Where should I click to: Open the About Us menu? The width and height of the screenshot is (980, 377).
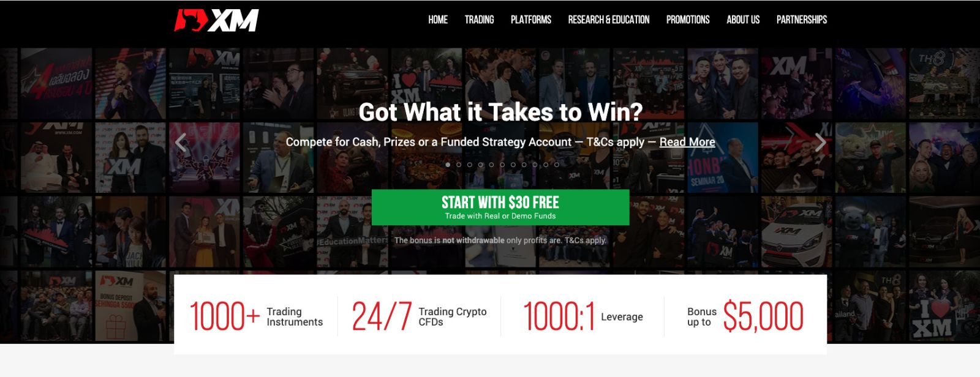[743, 20]
